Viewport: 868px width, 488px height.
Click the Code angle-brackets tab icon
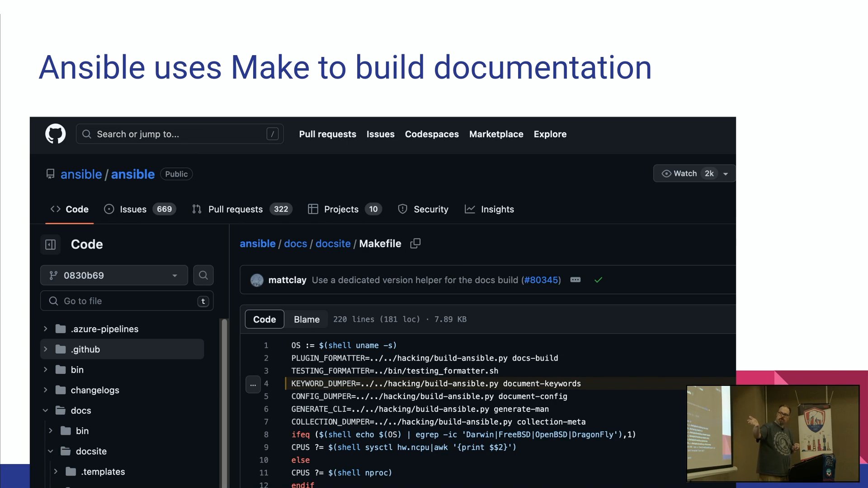point(55,209)
